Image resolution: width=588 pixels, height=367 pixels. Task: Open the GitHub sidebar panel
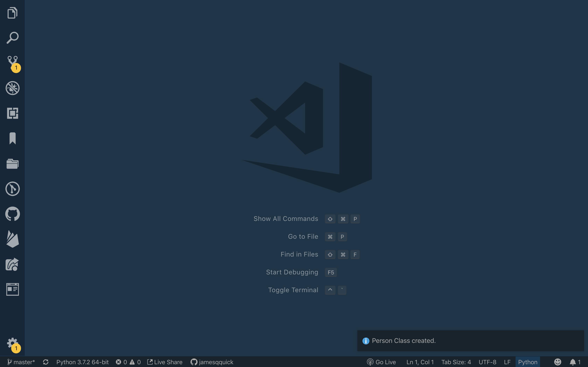pyautogui.click(x=12, y=214)
